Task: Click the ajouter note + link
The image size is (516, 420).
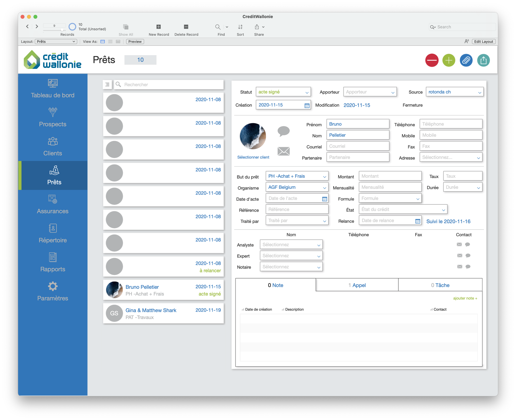Action: 465,298
